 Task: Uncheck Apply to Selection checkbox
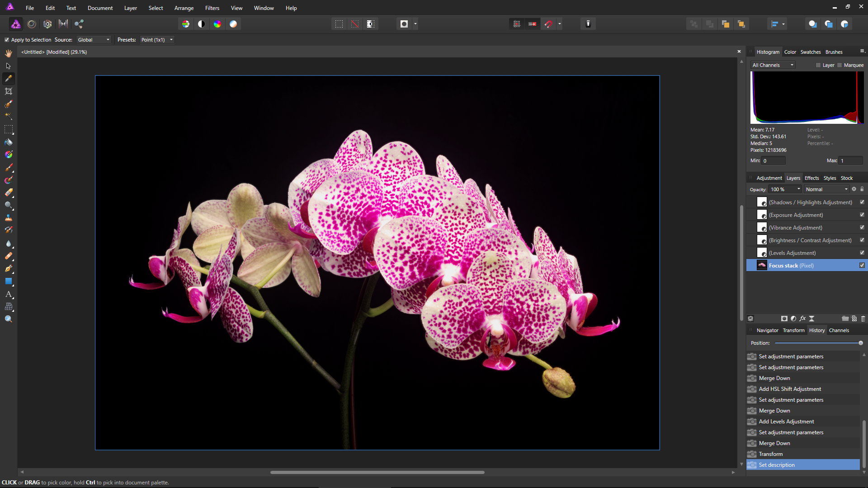point(7,40)
